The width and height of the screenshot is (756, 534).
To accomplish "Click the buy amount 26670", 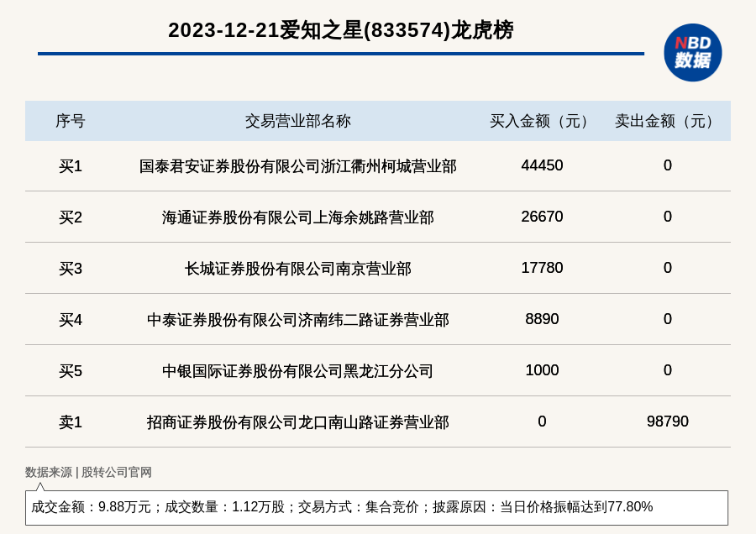I will (x=542, y=217).
